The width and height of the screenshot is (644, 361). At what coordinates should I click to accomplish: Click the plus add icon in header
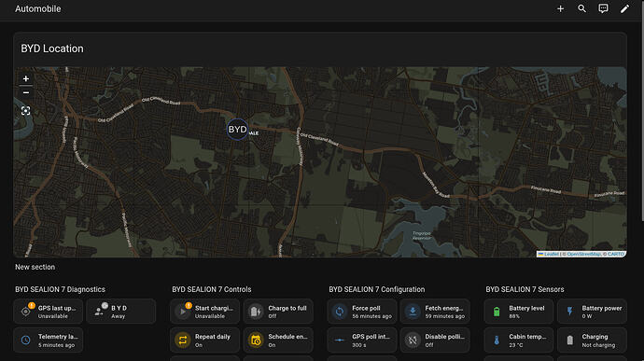point(560,8)
